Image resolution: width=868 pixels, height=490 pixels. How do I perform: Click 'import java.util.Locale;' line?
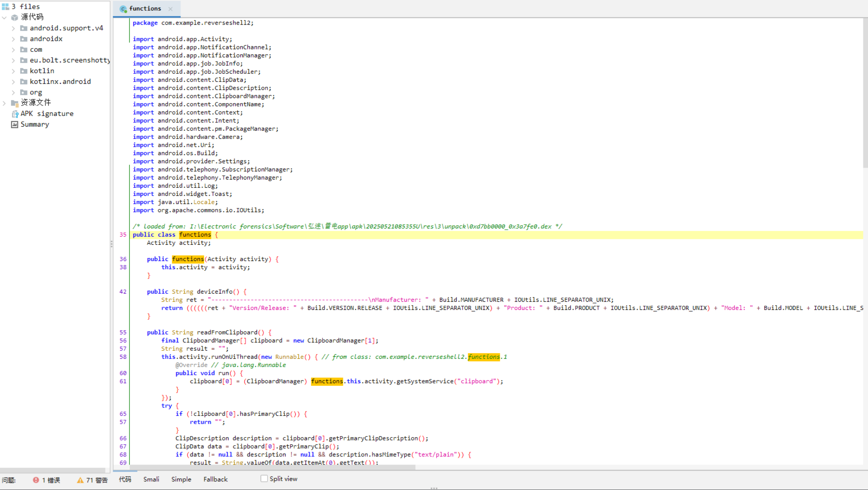tap(175, 202)
